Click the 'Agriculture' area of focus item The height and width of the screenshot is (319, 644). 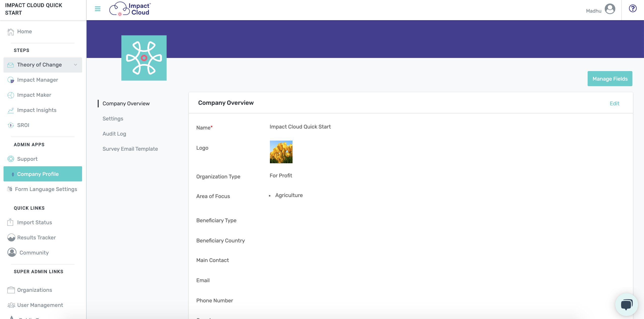pos(289,195)
